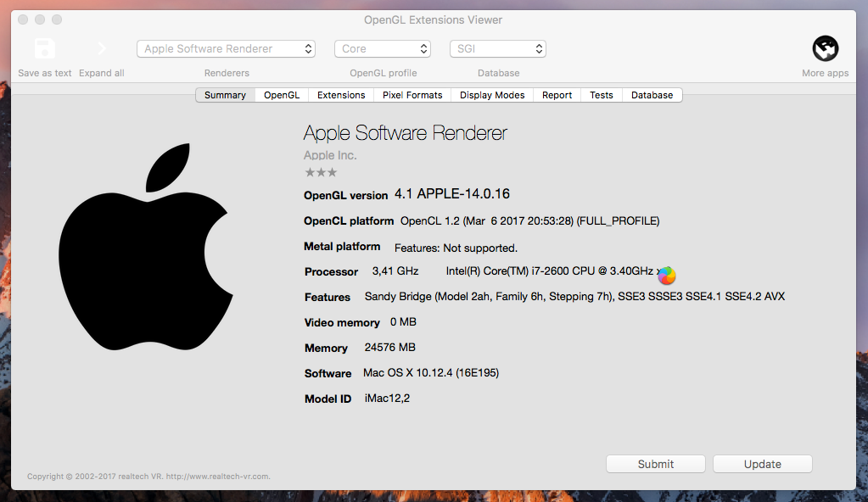The width and height of the screenshot is (868, 502).
Task: Open the Core OpenGL profile dropdown
Action: click(x=382, y=49)
